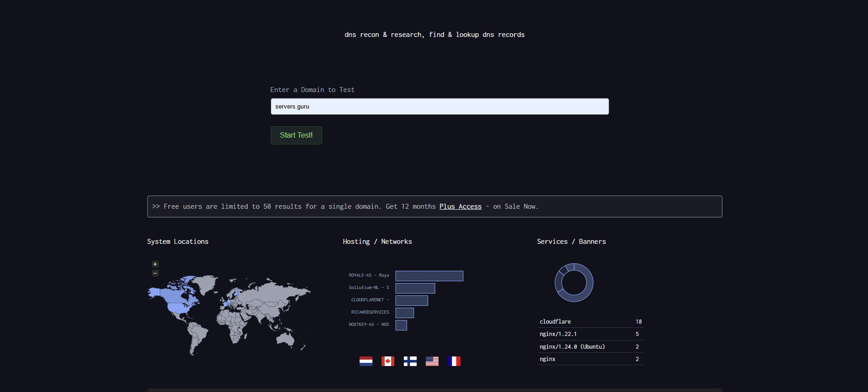Zoom out on the world map
Screen dimensions: 868x392
(155, 273)
